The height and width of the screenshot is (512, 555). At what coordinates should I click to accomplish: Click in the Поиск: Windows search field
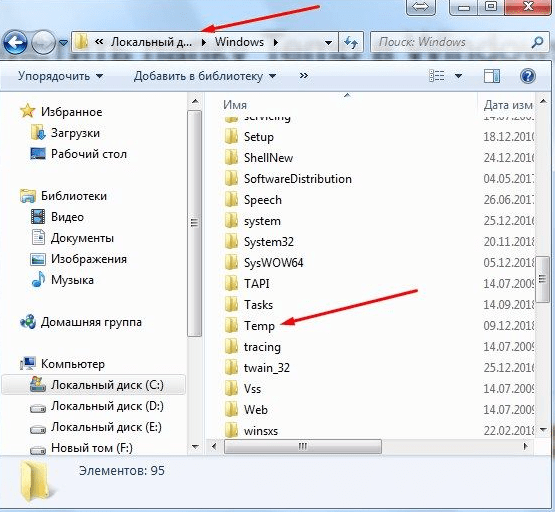[452, 42]
